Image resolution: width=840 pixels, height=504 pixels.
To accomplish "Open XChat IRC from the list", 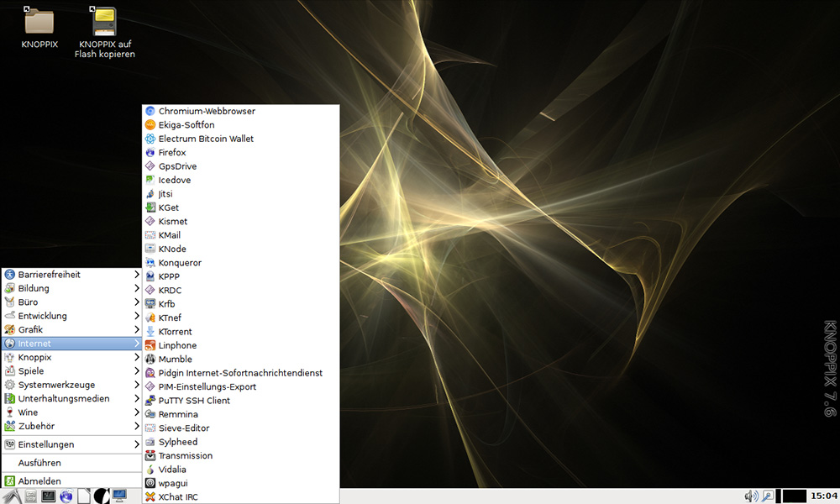I will pos(177,497).
